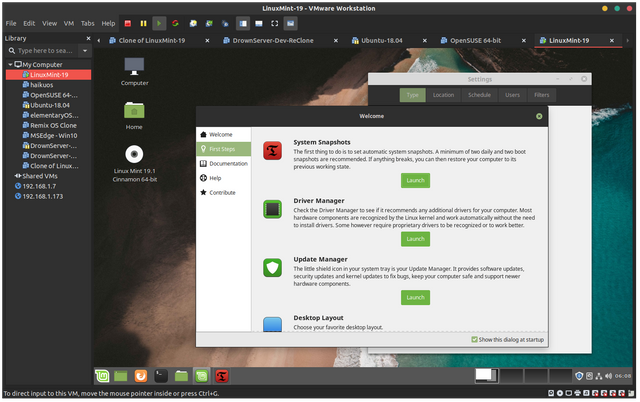Screen dimensions: 640x402
Task: Launch Firefox from the Mint panel
Action: tap(141, 376)
